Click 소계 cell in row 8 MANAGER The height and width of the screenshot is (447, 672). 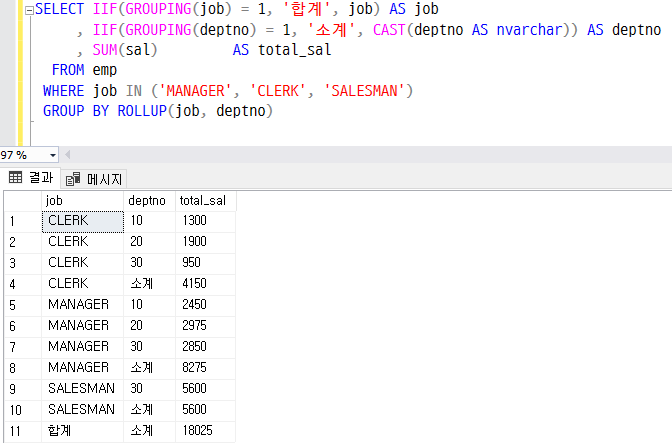click(150, 368)
